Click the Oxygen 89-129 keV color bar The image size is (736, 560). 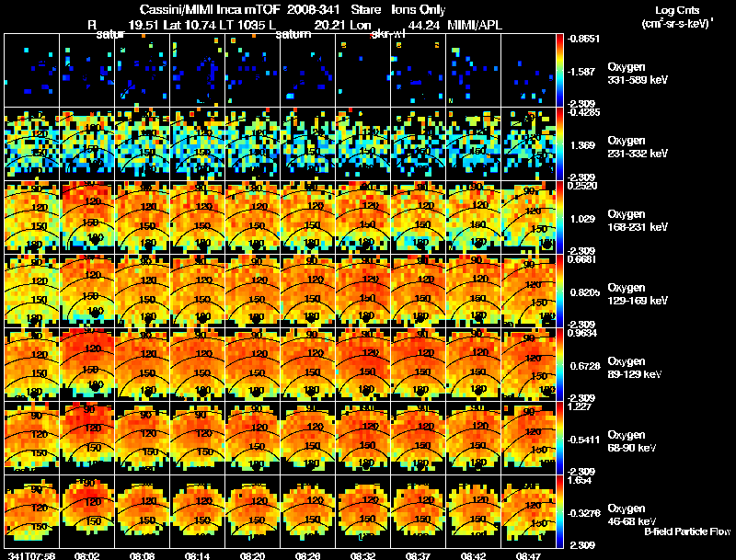click(x=559, y=364)
